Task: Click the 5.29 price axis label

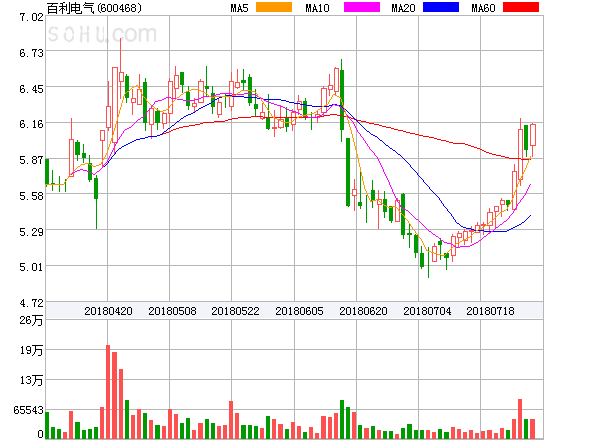Action: (x=31, y=232)
